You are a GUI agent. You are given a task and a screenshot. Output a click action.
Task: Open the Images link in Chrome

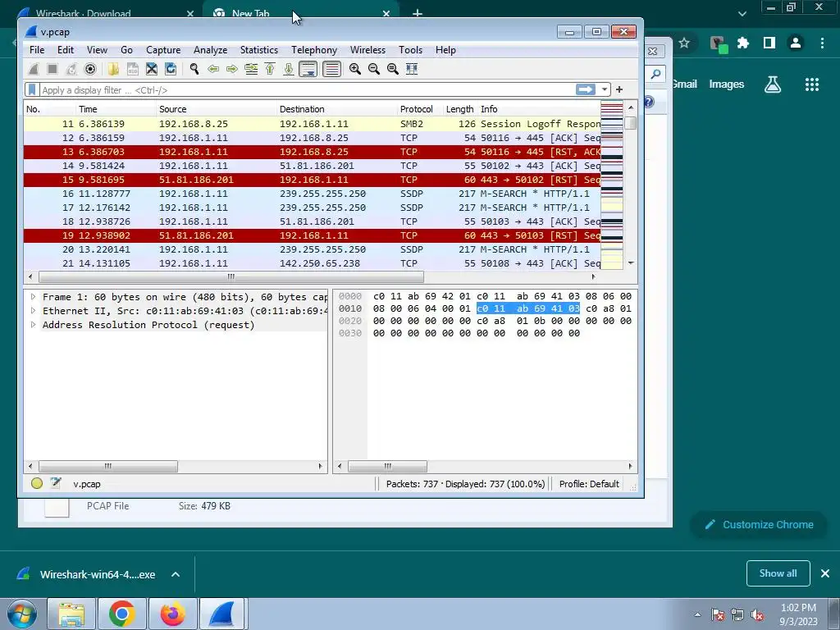coord(727,84)
